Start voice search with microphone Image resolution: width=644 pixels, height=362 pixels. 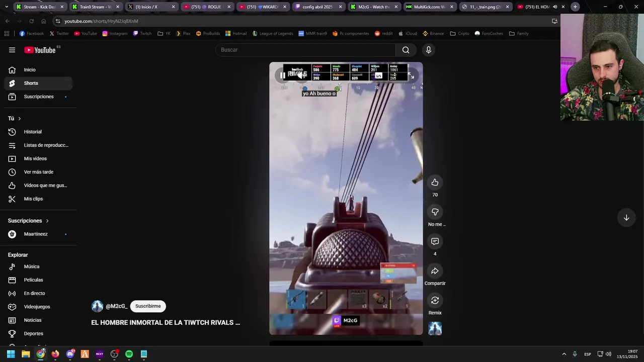429,50
